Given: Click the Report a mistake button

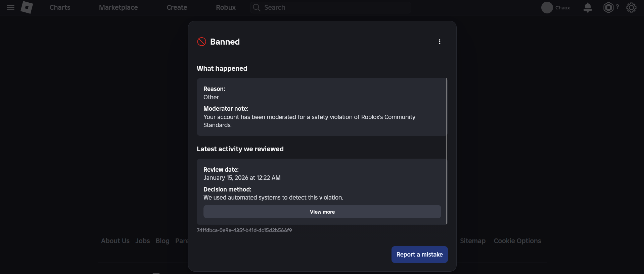Looking at the screenshot, I should pyautogui.click(x=419, y=255).
